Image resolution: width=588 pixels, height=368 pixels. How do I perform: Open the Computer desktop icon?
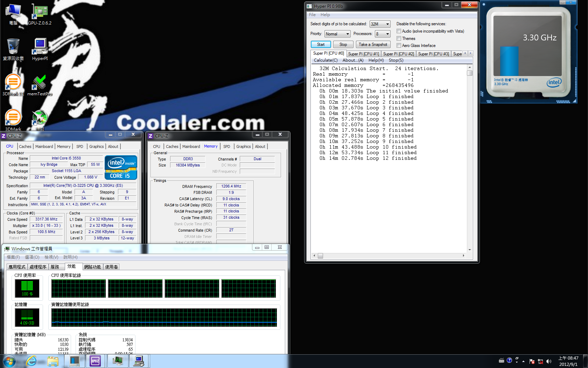[13, 14]
